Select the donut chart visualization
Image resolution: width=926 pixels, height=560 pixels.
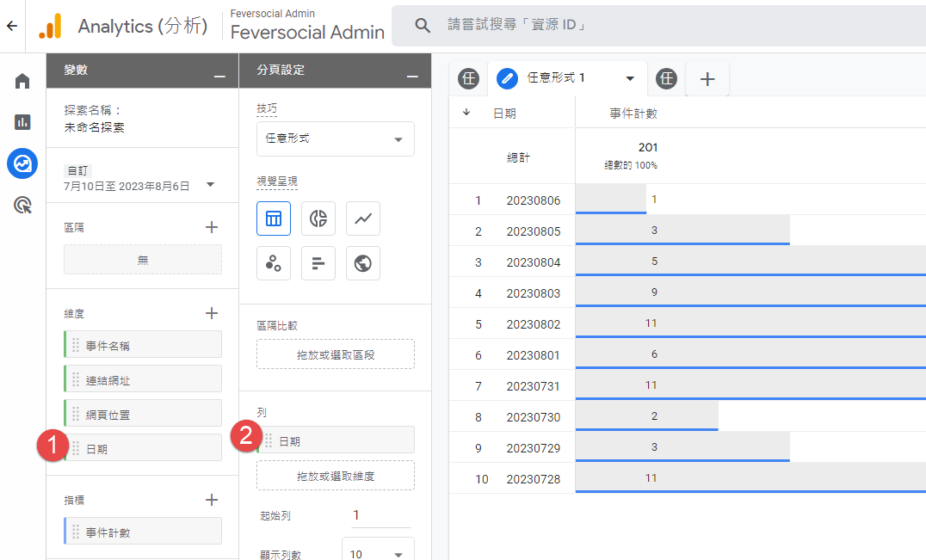[318, 218]
